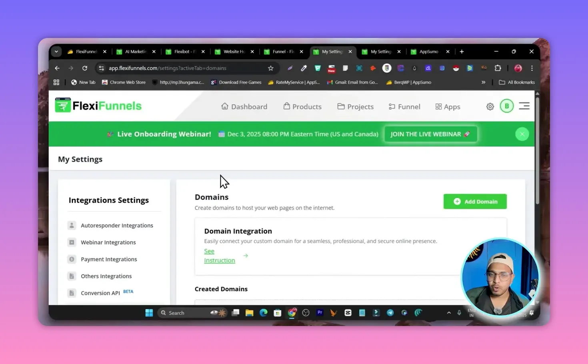
Task: Open the Chrome apps grid in bookmarks bar
Action: tap(56, 82)
